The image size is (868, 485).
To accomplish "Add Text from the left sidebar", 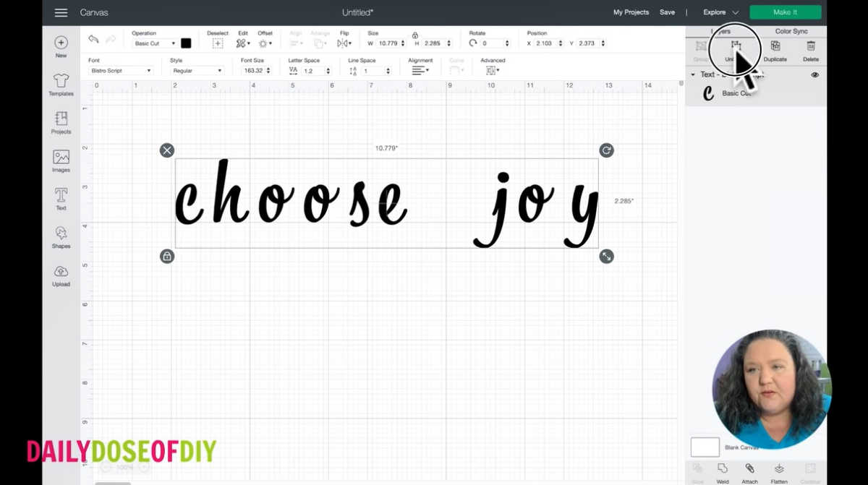I will tap(61, 195).
